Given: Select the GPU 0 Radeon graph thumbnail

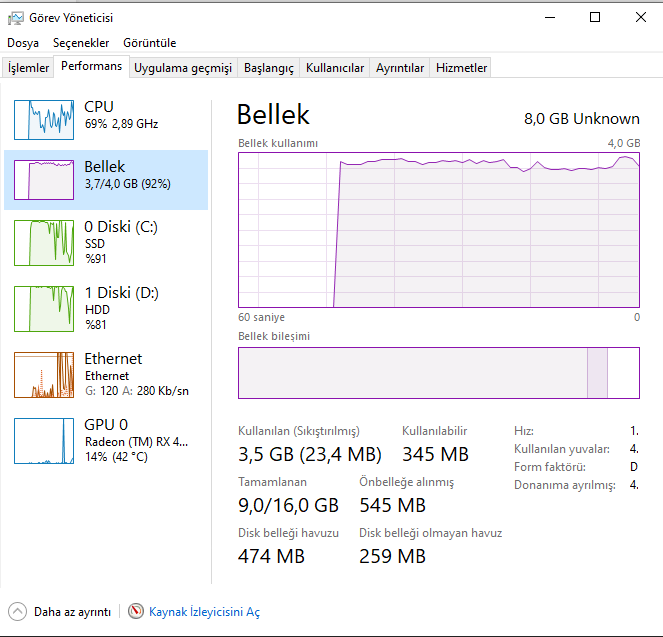Looking at the screenshot, I should point(44,441).
